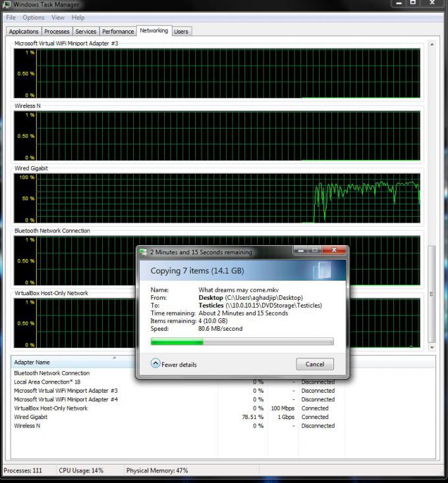
Task: Click the CPU Usage: 14% status entry
Action: tap(81, 470)
